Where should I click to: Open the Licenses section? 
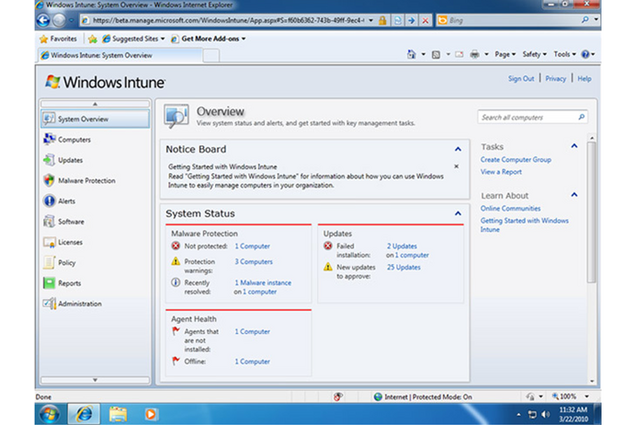coord(70,242)
